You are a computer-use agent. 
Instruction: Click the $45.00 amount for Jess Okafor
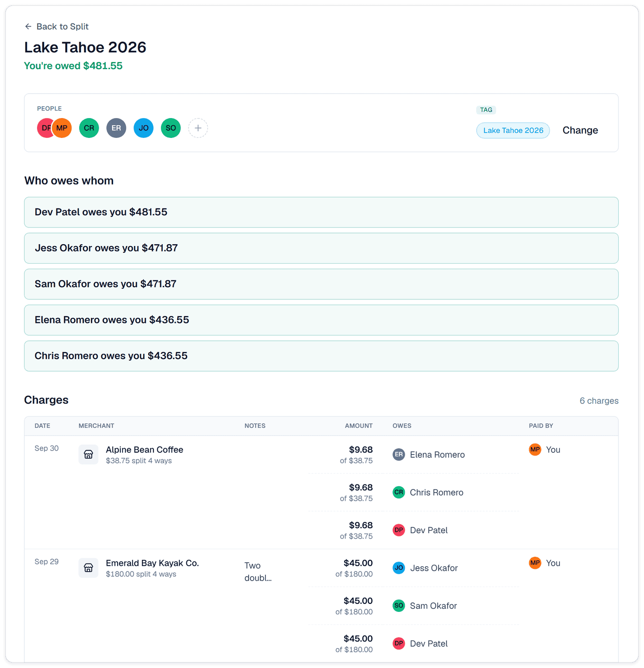pos(358,563)
